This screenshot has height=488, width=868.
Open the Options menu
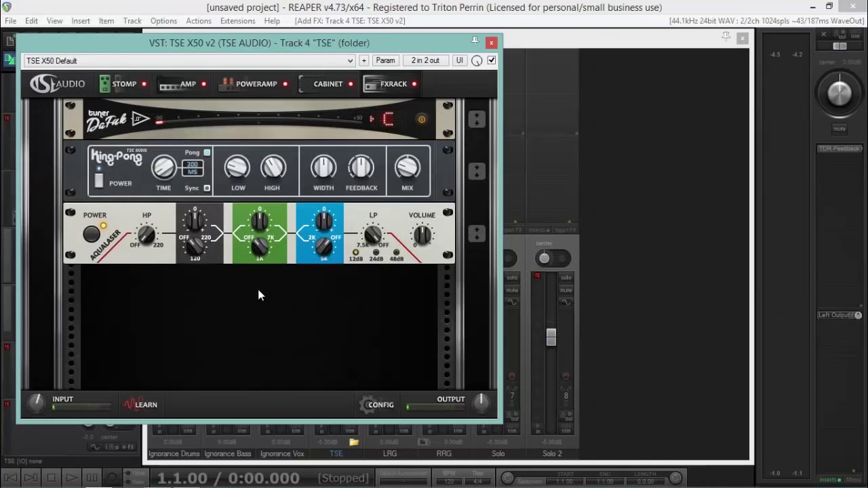163,21
